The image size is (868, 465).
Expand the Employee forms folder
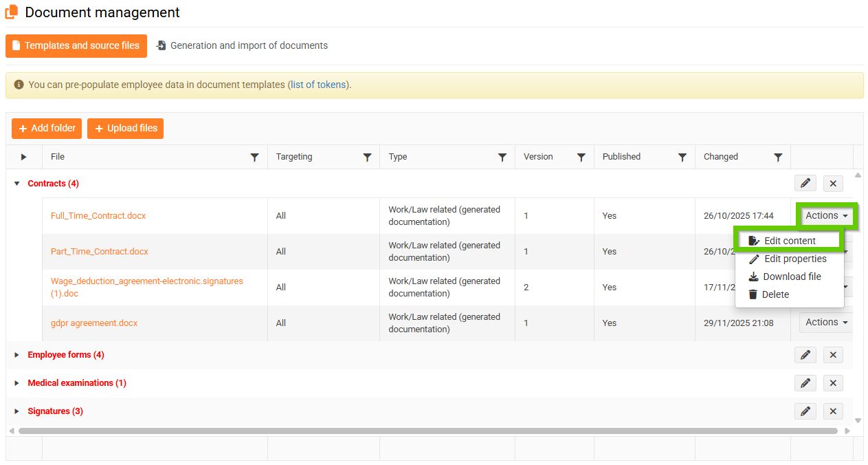(x=17, y=355)
